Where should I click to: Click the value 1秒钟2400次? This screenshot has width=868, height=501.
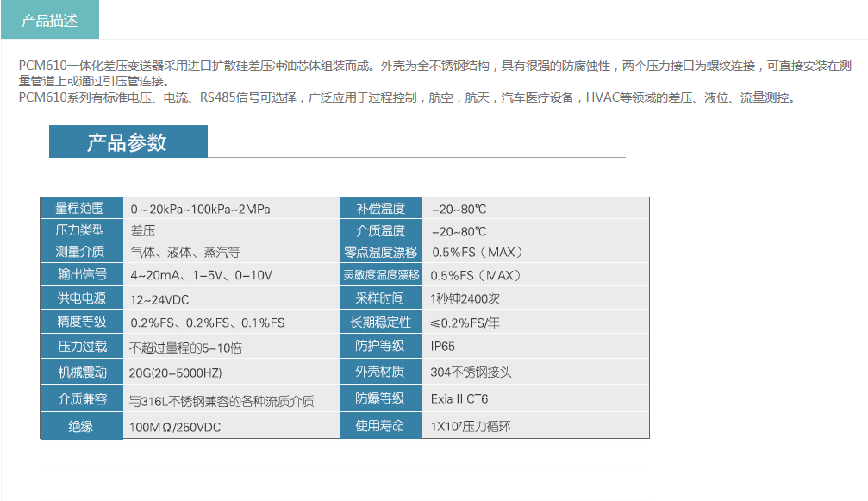point(465,299)
